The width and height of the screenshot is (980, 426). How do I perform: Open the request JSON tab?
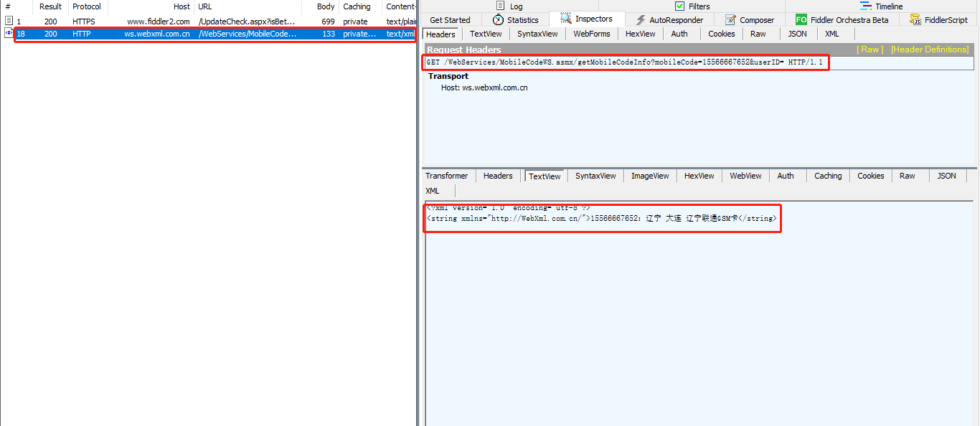[797, 34]
